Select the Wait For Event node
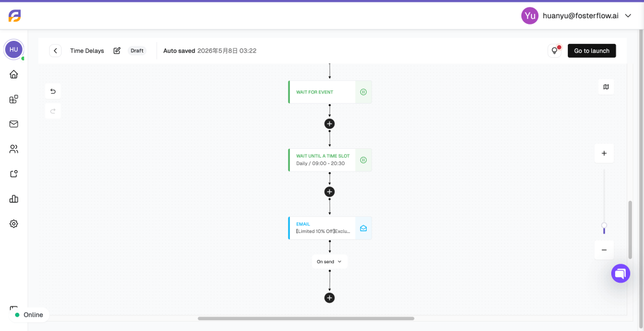 tap(330, 92)
